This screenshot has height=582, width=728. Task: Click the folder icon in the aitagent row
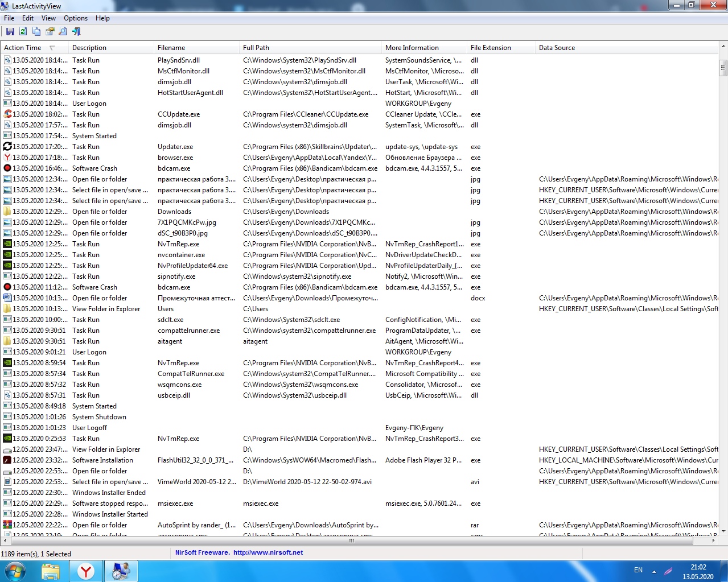pyautogui.click(x=7, y=341)
